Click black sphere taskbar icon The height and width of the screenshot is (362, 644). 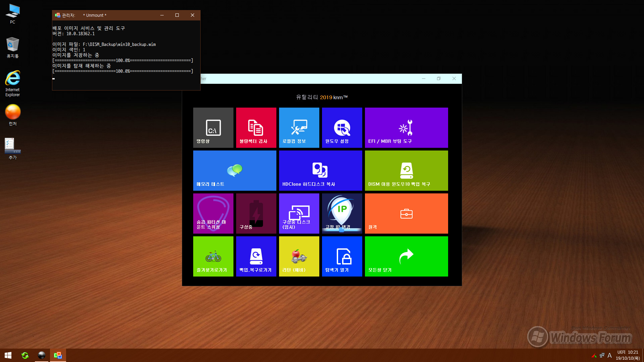tap(42, 355)
